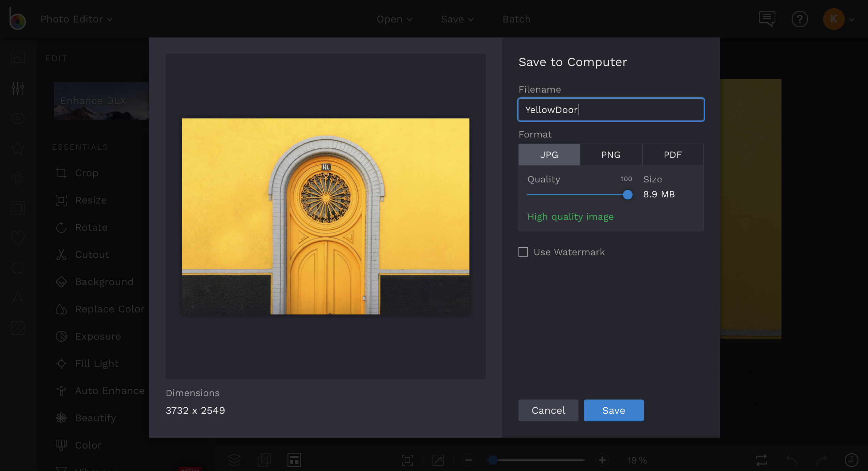This screenshot has height=471, width=868.
Task: Click Cancel to dismiss dialog
Action: pos(548,410)
